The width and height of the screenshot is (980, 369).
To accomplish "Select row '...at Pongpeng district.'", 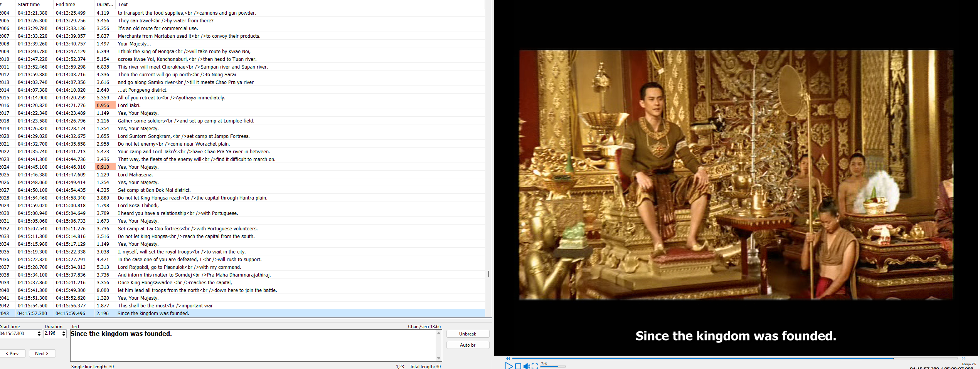I will click(x=242, y=90).
